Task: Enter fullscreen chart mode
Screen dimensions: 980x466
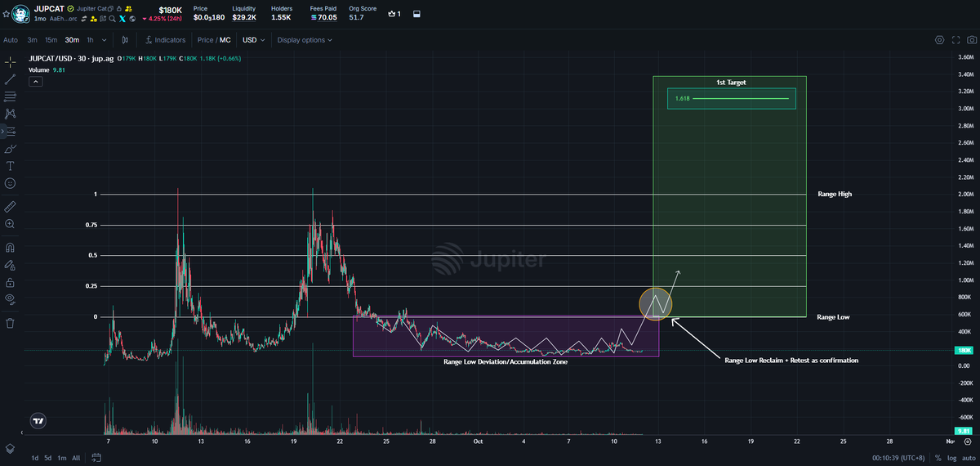Action: (x=955, y=40)
